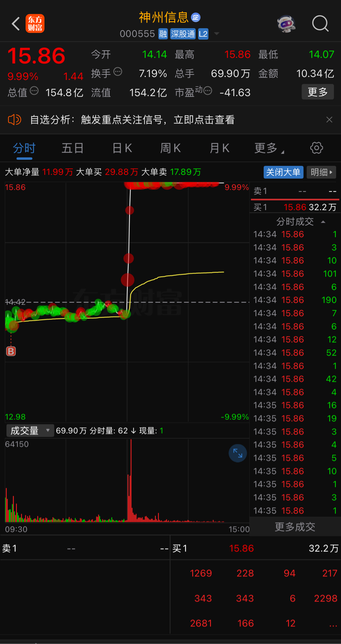Open 更多成交 for more trades
The image size is (341, 644).
coord(295,526)
